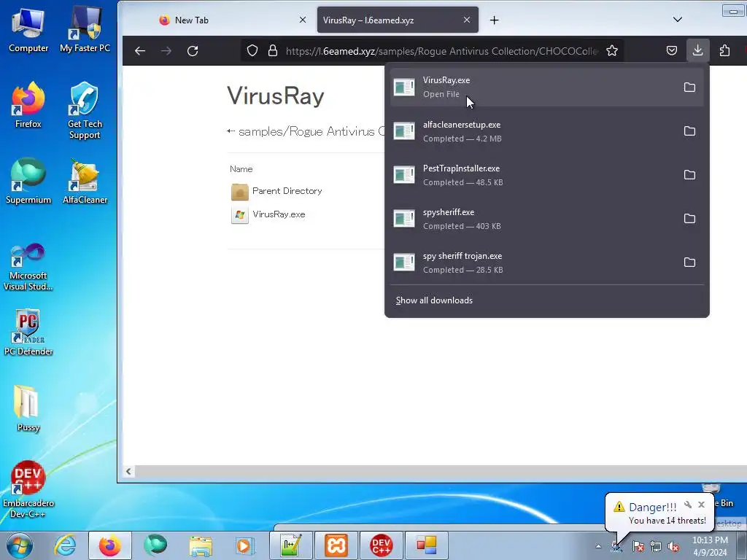The width and height of the screenshot is (747, 560).
Task: Open Internet Explorer from the taskbar
Action: coord(65,545)
